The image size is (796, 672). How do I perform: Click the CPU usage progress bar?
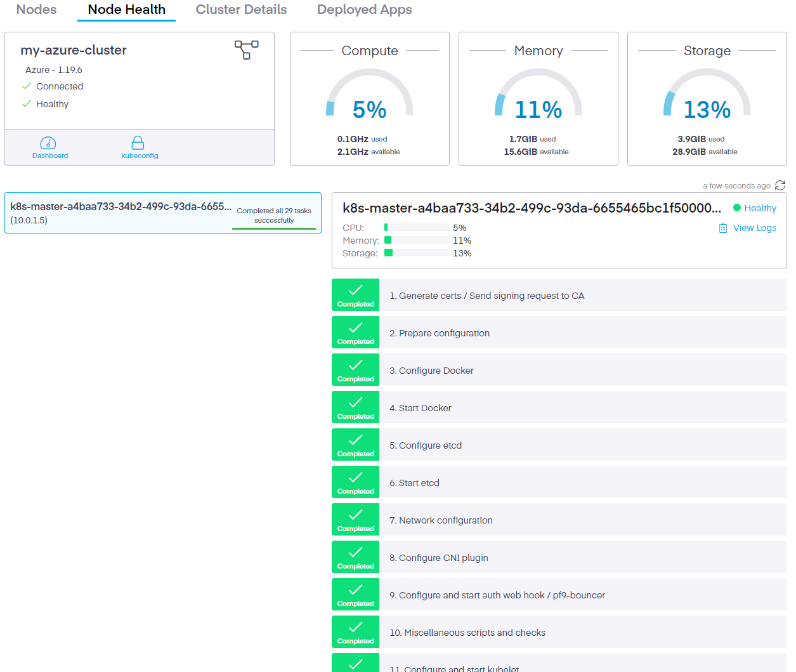pos(415,227)
